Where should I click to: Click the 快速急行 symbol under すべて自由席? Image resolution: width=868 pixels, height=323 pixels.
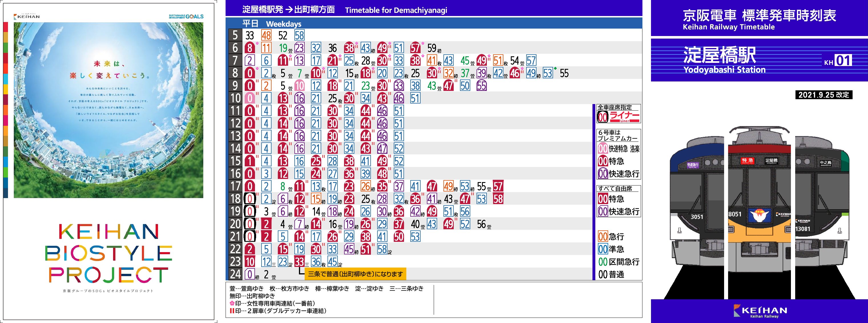coord(602,212)
